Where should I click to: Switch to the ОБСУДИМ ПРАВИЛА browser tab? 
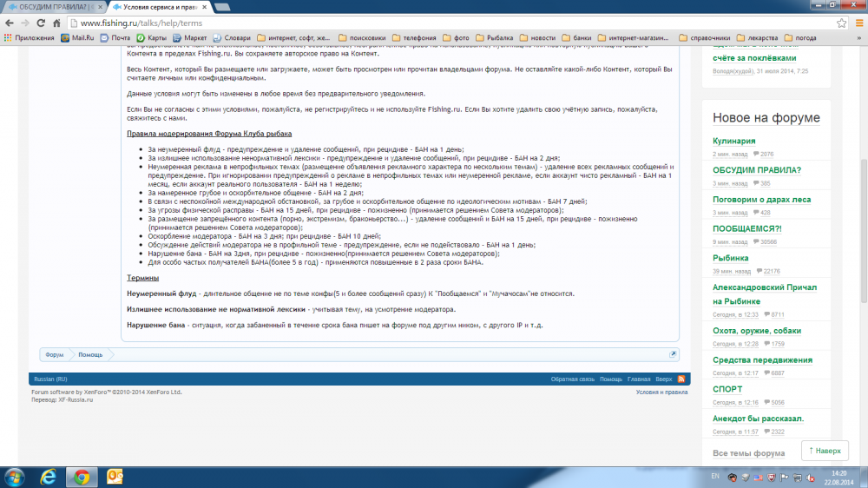54,7
